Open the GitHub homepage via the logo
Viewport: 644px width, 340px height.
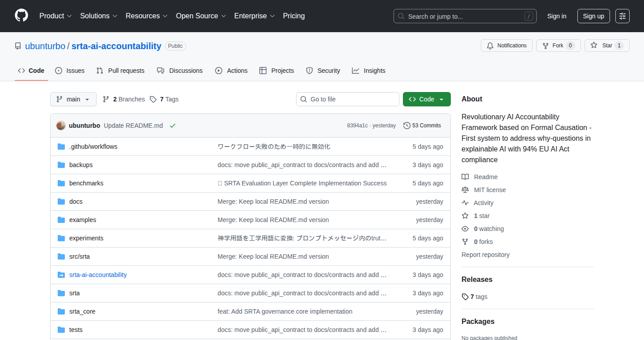click(21, 16)
